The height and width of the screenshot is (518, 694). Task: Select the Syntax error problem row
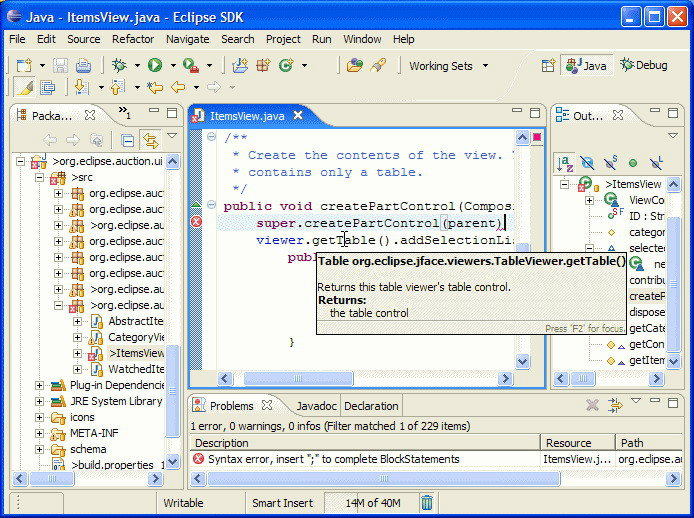pos(436,459)
